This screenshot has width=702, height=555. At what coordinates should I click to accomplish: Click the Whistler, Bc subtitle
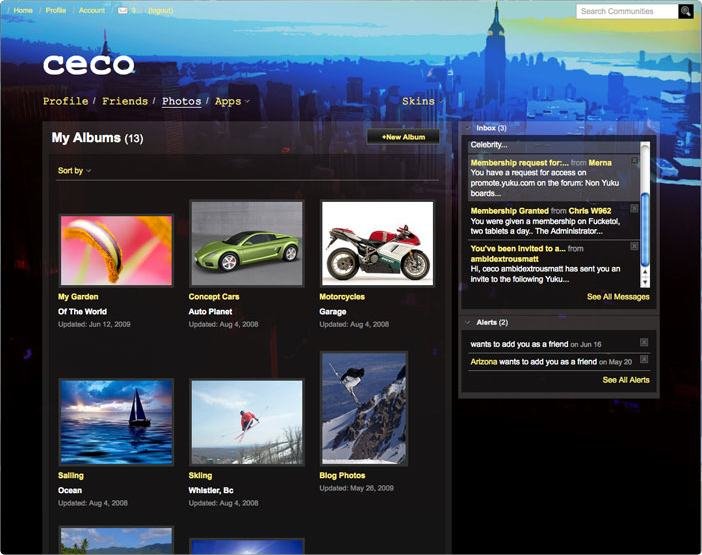(211, 491)
